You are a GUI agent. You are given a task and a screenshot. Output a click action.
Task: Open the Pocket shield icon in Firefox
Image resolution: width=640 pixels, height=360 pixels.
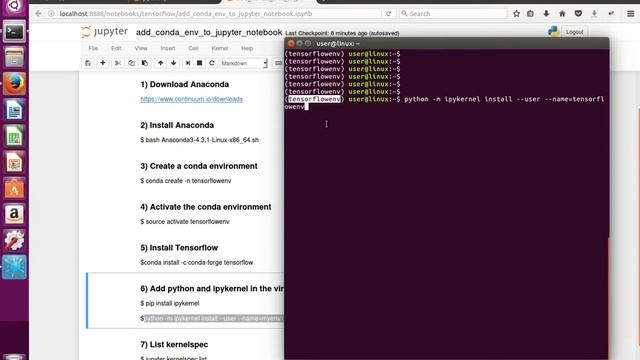[578, 13]
